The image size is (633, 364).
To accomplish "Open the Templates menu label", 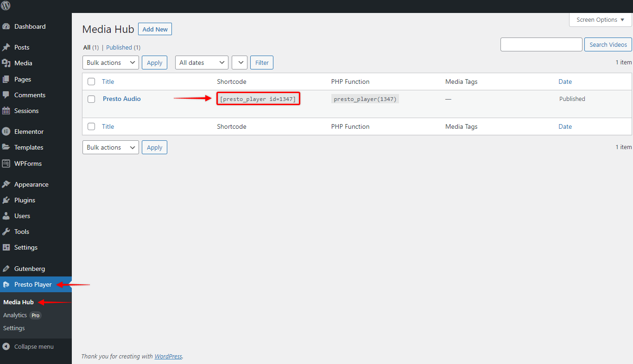I will [x=29, y=147].
